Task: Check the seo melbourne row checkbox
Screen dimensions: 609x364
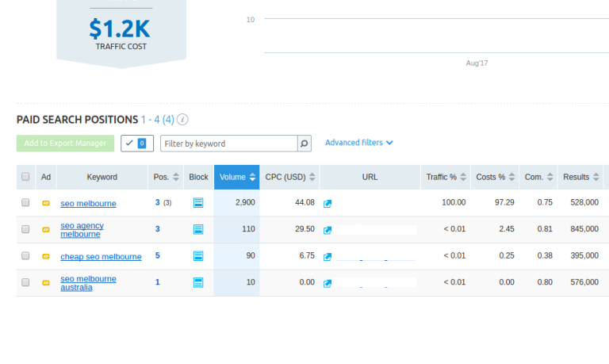Action: pyautogui.click(x=25, y=203)
